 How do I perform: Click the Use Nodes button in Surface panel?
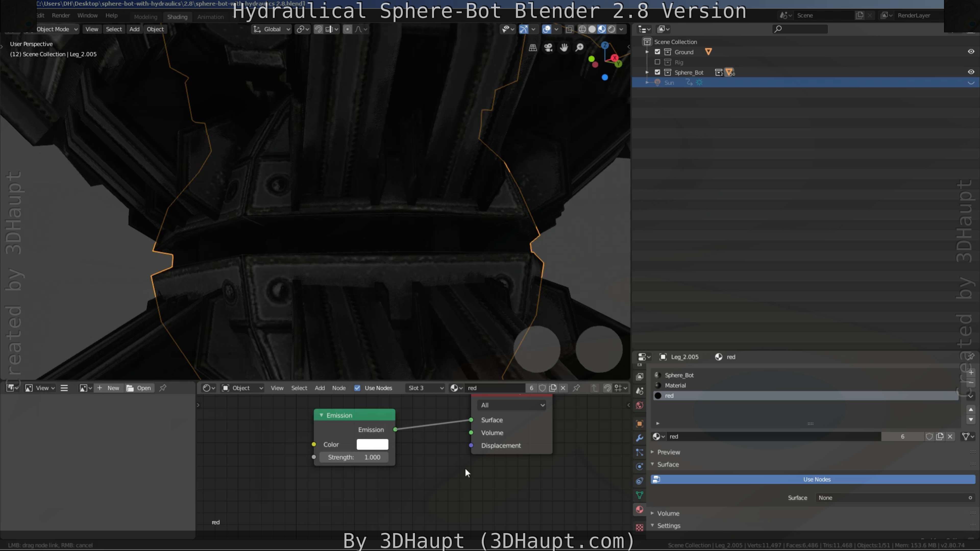(x=813, y=480)
